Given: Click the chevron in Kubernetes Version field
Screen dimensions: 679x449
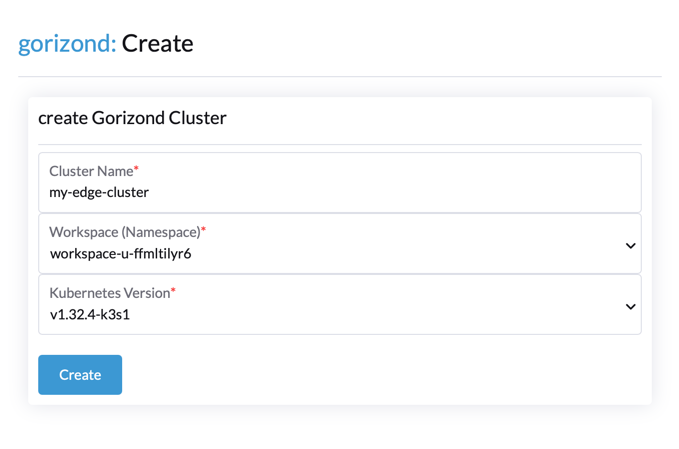Looking at the screenshot, I should coord(630,307).
